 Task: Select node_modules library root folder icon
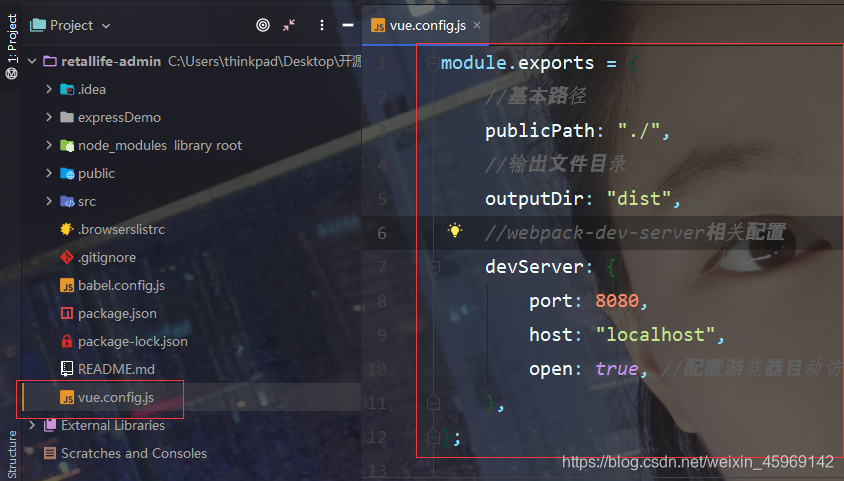pyautogui.click(x=67, y=145)
